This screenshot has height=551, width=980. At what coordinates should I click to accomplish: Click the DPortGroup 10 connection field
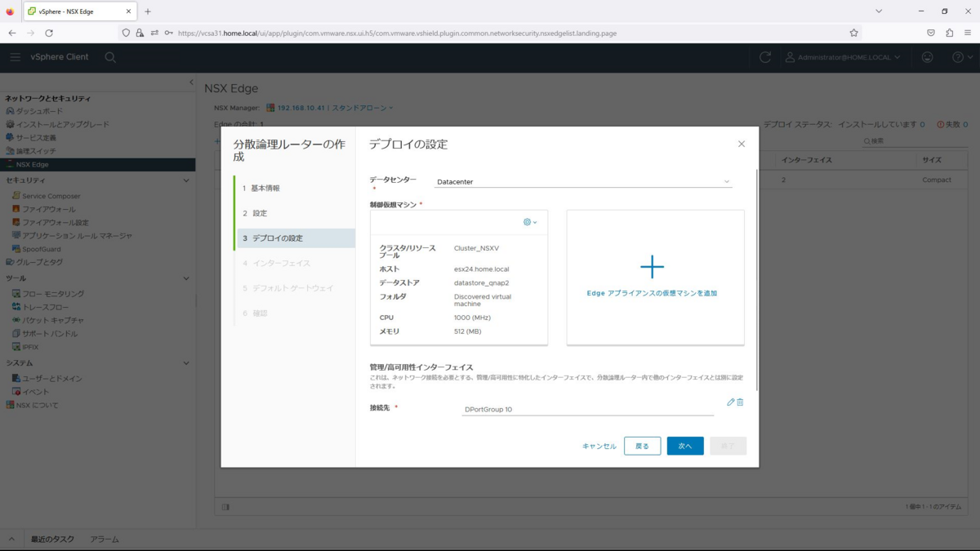pyautogui.click(x=587, y=410)
